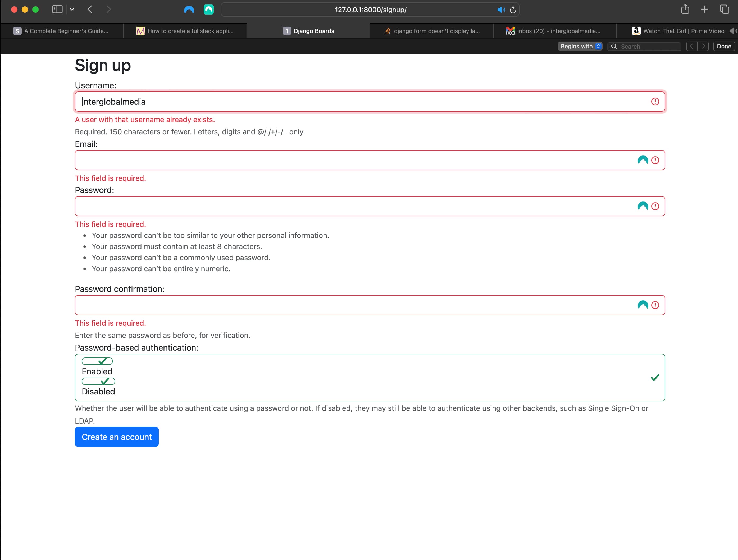Switch to 'How to create a fullstack appli...' tab

(185, 31)
